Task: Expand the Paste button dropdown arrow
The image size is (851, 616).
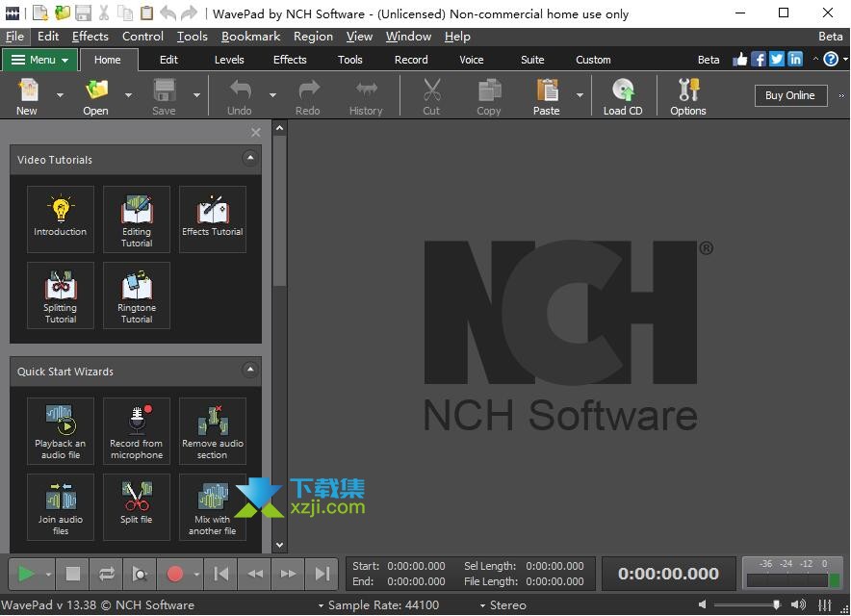Action: pyautogui.click(x=580, y=95)
